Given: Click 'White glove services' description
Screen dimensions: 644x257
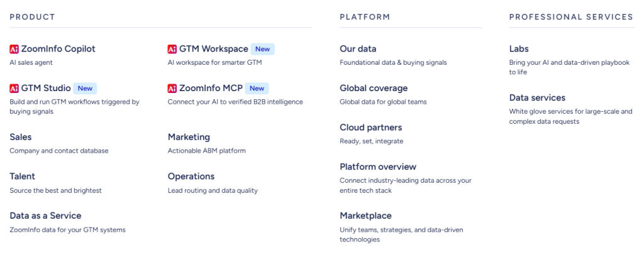Looking at the screenshot, I should 570,116.
